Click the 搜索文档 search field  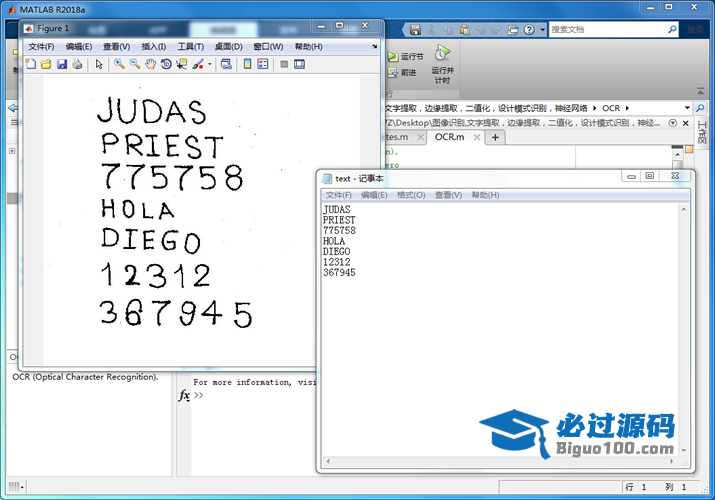point(608,30)
